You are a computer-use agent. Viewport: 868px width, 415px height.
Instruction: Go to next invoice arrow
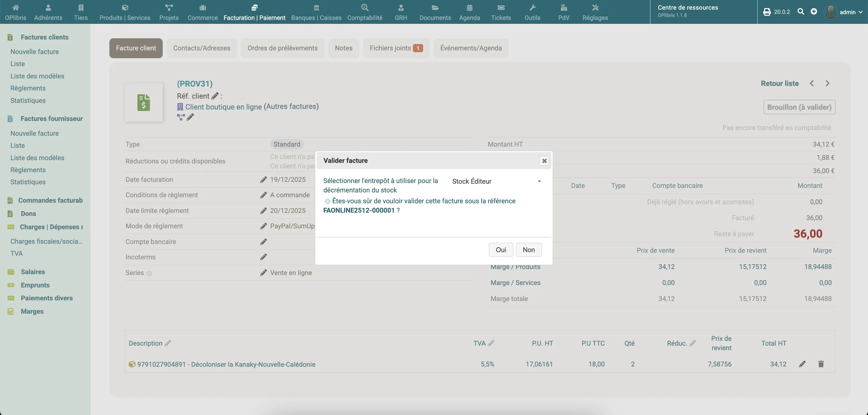[x=828, y=84]
